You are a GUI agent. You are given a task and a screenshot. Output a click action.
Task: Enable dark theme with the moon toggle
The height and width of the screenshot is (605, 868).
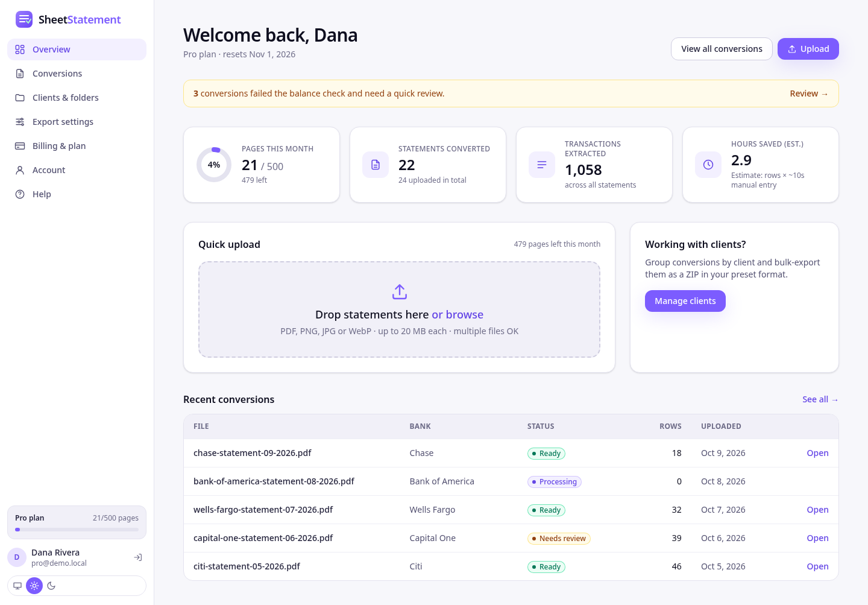coord(51,586)
